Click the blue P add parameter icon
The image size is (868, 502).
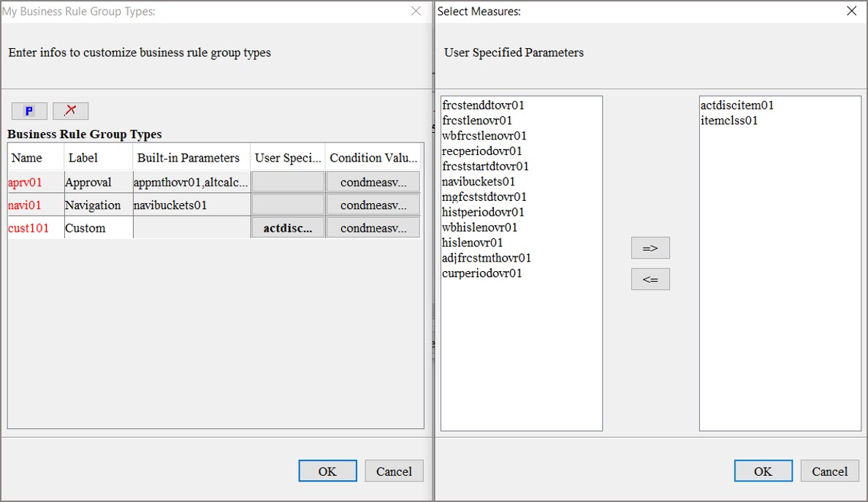[29, 110]
